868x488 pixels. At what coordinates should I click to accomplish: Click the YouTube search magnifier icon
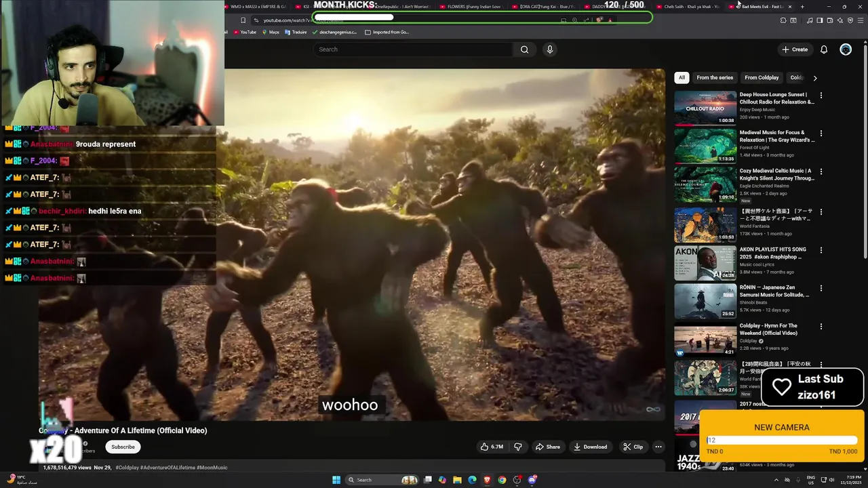coord(524,49)
